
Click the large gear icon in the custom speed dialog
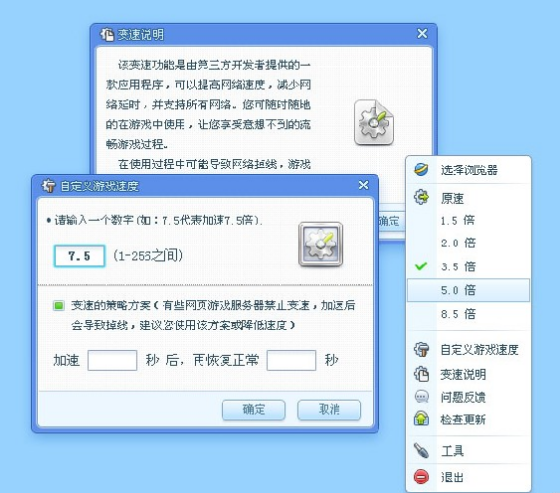click(321, 244)
